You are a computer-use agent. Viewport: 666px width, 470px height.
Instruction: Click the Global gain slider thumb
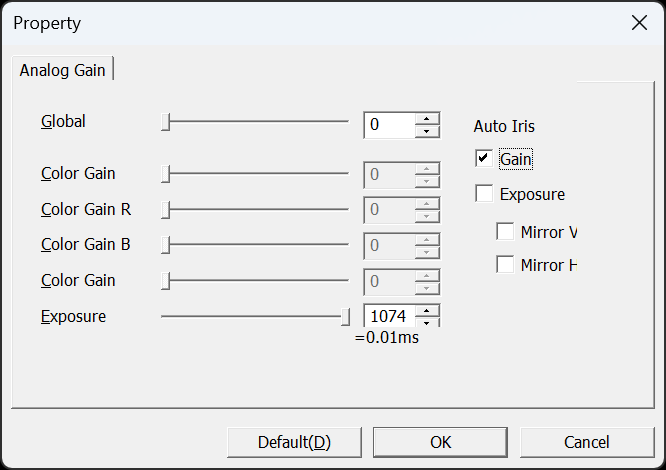click(x=166, y=122)
